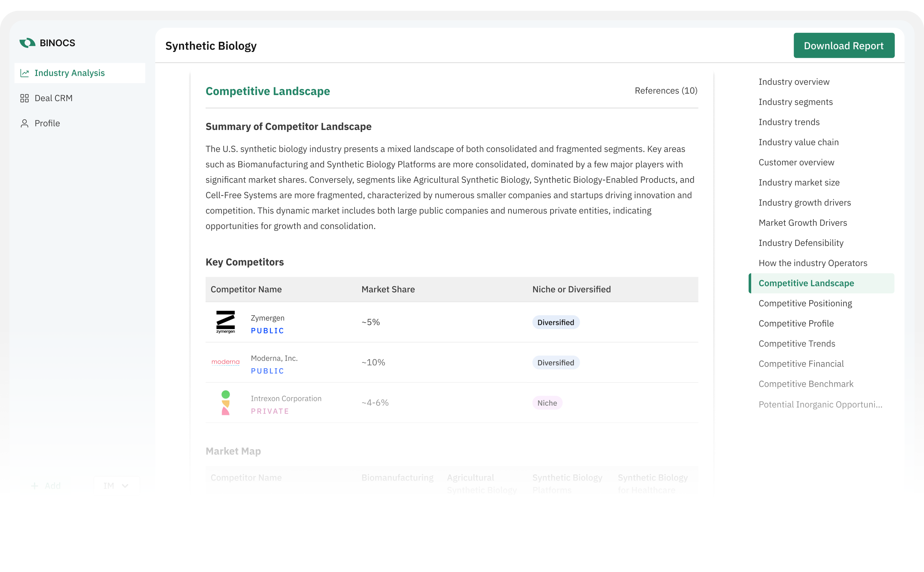This screenshot has width=924, height=572.
Task: Click Intrexon's PRIVATE label
Action: pyautogui.click(x=270, y=411)
